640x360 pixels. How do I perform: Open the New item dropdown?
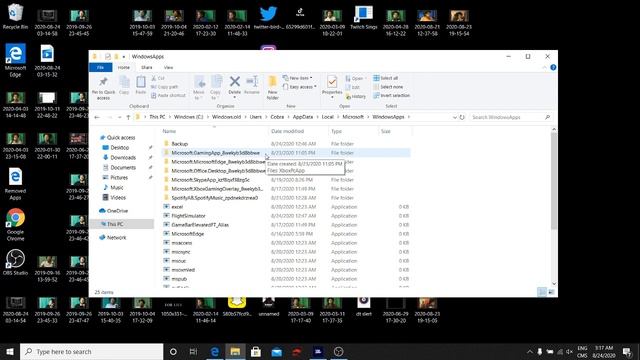[298, 78]
